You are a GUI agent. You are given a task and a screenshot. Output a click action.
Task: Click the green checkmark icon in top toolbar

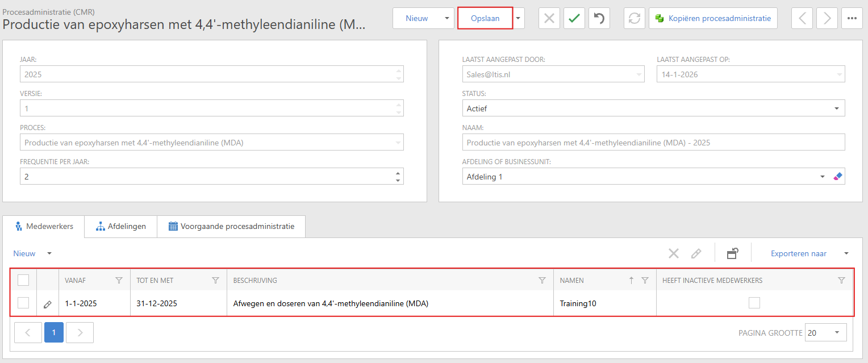coord(574,18)
